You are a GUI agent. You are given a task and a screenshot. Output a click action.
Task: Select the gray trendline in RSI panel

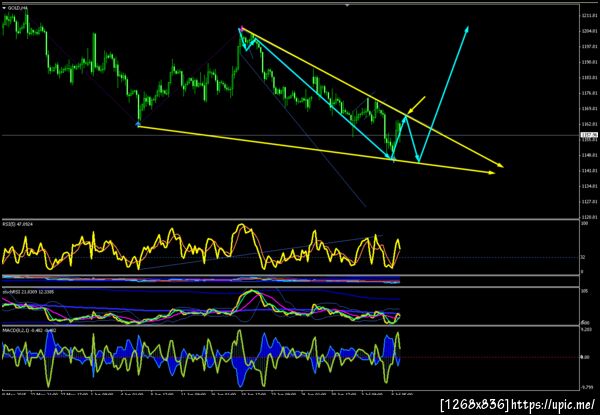click(260, 252)
